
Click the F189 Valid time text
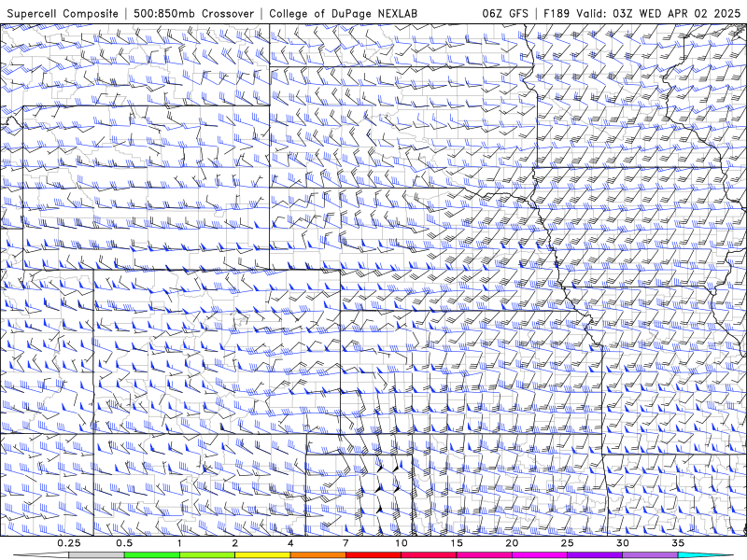pyautogui.click(x=642, y=13)
